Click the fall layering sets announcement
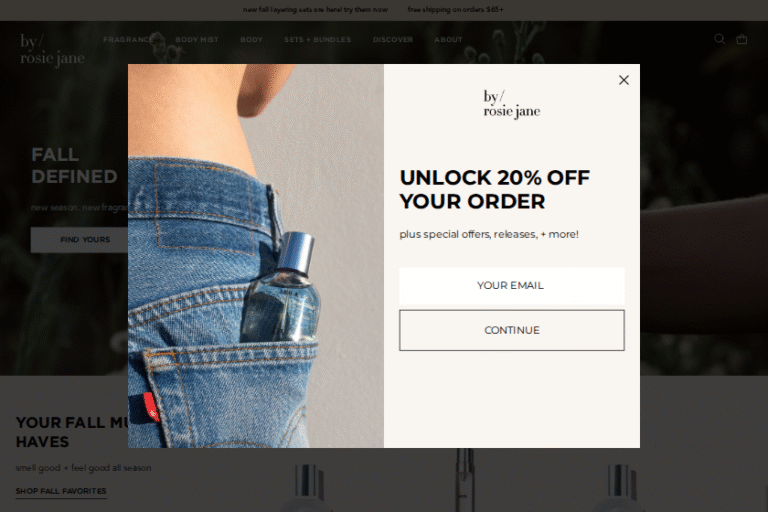This screenshot has height=512, width=768. (x=315, y=10)
